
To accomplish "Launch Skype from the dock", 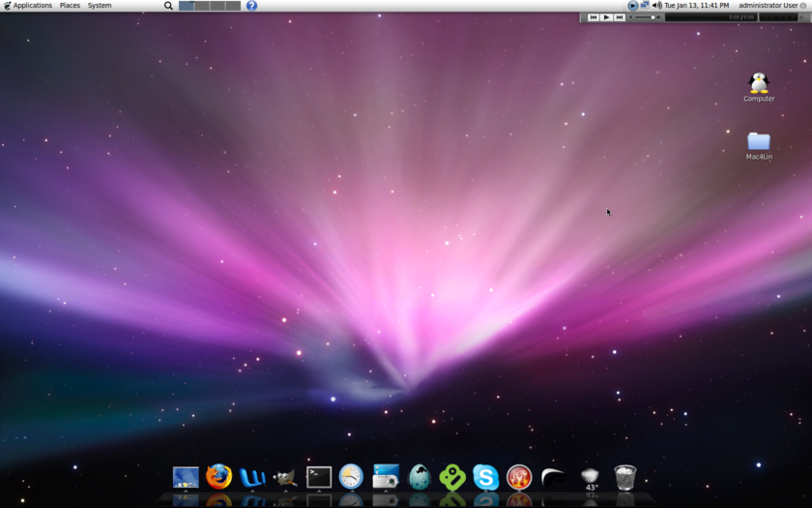I will pos(485,477).
